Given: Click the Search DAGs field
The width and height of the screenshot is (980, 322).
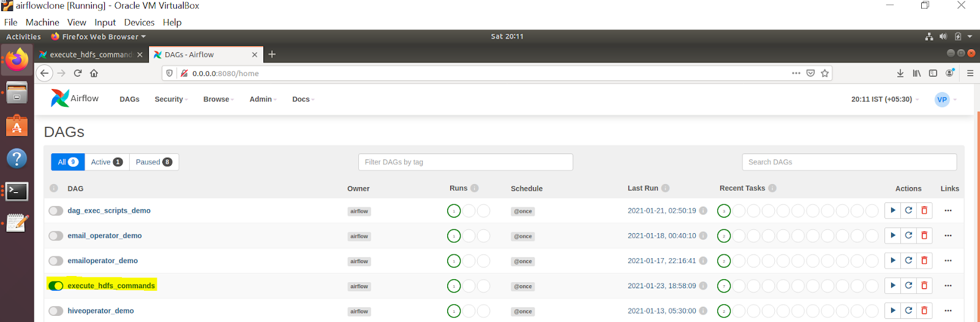Looking at the screenshot, I should pos(849,162).
